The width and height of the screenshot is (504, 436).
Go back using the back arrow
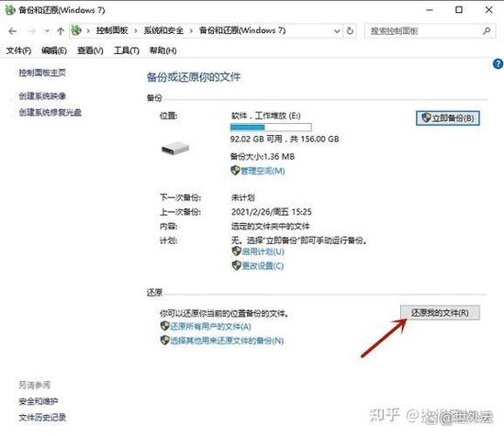(13, 31)
